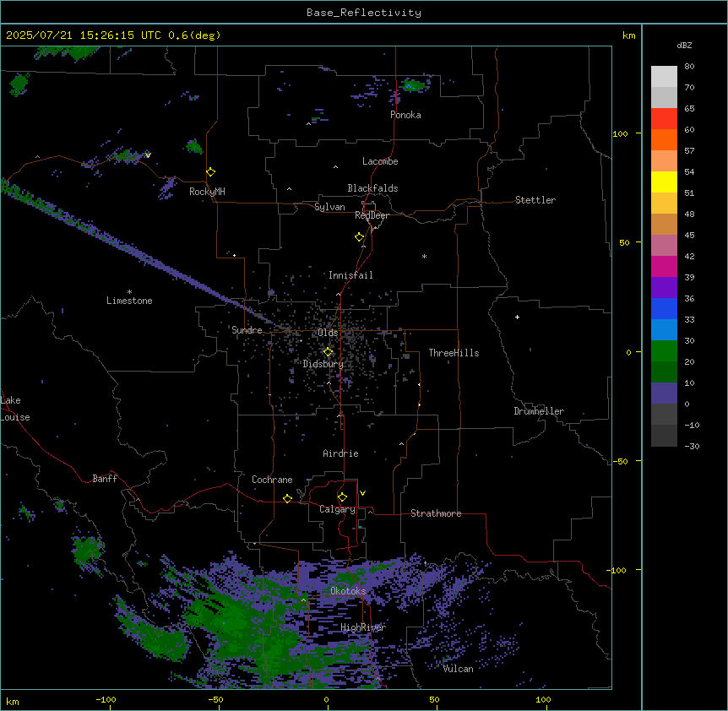This screenshot has width=728, height=711.
Task: Click the km label at bottom left
Action: [13, 702]
